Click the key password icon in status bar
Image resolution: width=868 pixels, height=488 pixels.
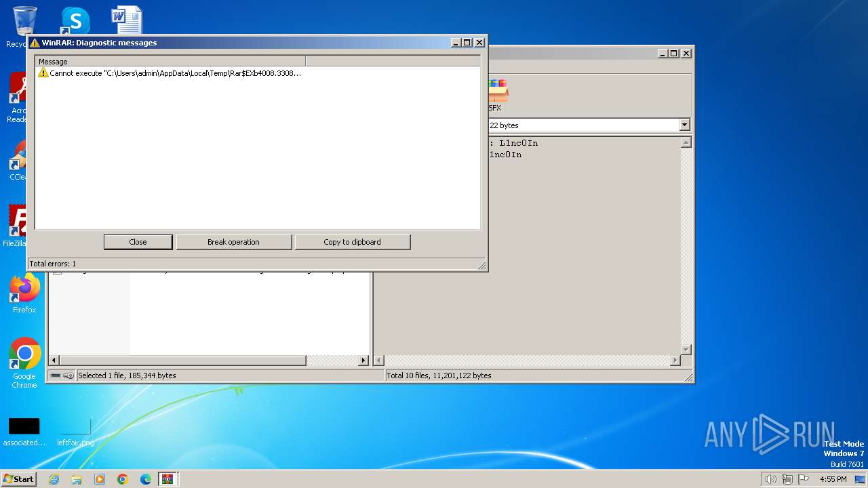coord(68,375)
